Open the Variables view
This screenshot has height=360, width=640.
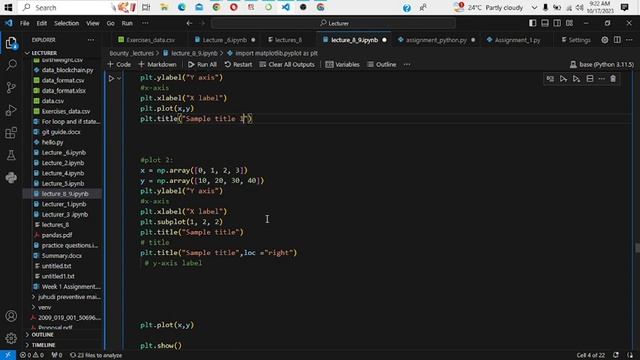(x=342, y=64)
